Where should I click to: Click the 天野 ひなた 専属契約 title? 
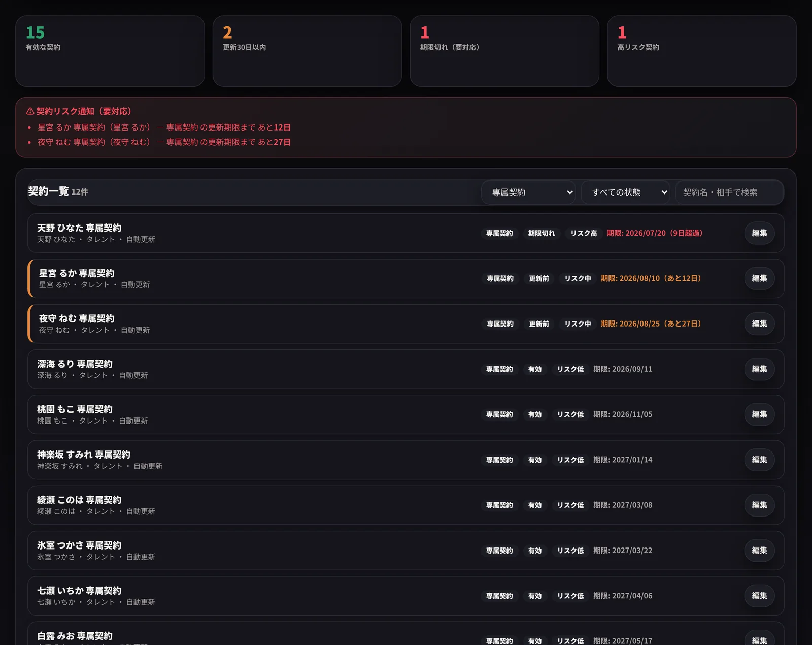tap(79, 228)
